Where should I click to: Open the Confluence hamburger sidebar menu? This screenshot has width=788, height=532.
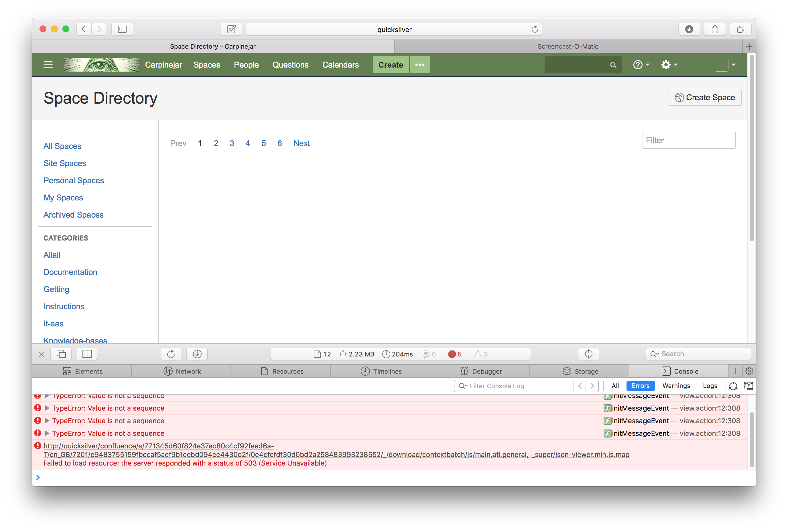(48, 65)
